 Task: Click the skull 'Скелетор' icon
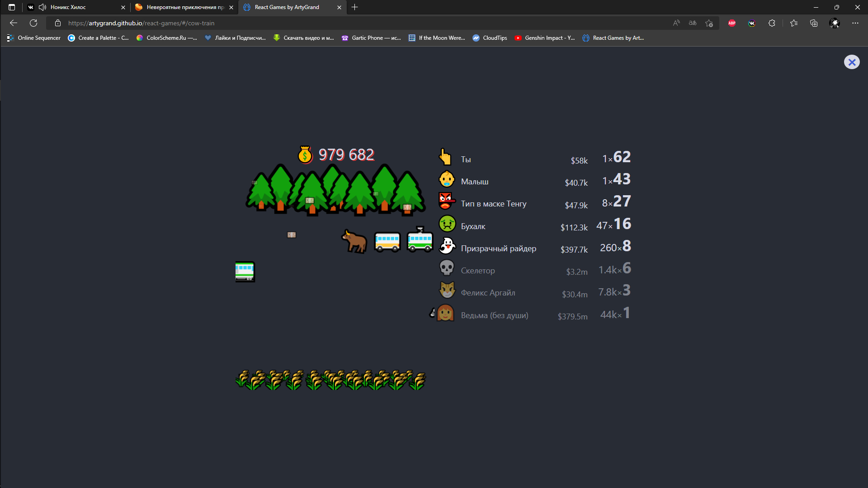click(447, 268)
